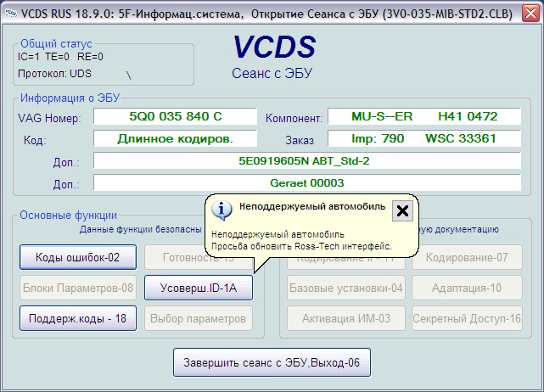Screen dimensions: 544x392
Task: Click the VCDS logo heading
Action: 274,47
